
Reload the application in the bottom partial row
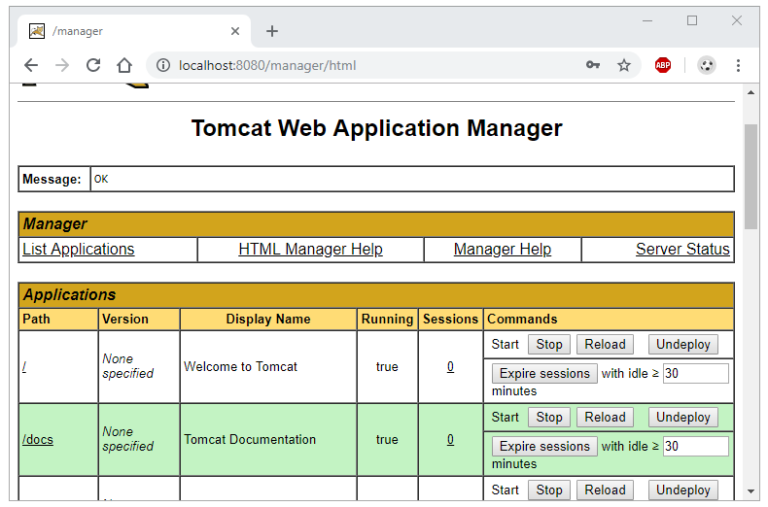tap(605, 490)
